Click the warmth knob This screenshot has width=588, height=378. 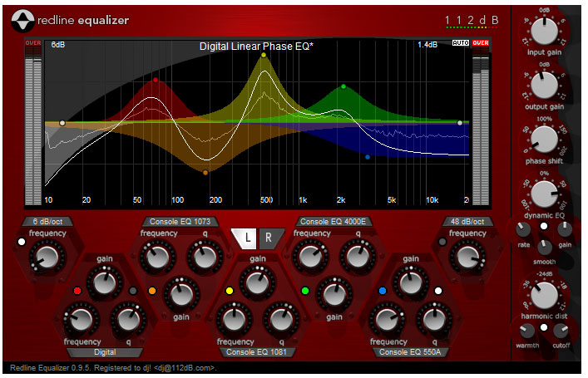click(527, 331)
